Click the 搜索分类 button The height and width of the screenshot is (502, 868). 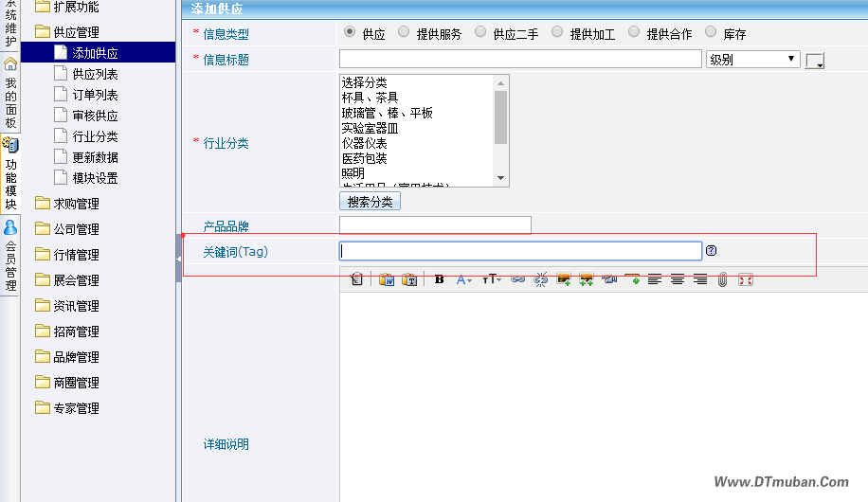[370, 202]
